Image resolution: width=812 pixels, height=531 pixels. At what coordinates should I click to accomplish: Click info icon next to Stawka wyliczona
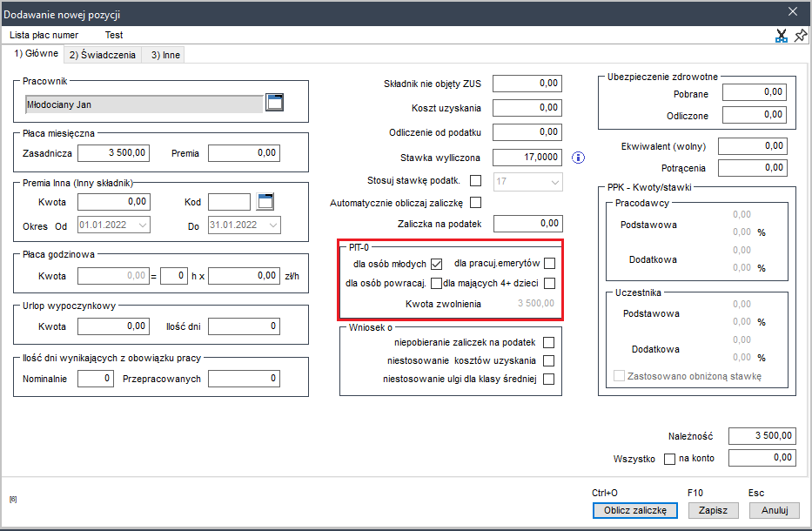578,158
